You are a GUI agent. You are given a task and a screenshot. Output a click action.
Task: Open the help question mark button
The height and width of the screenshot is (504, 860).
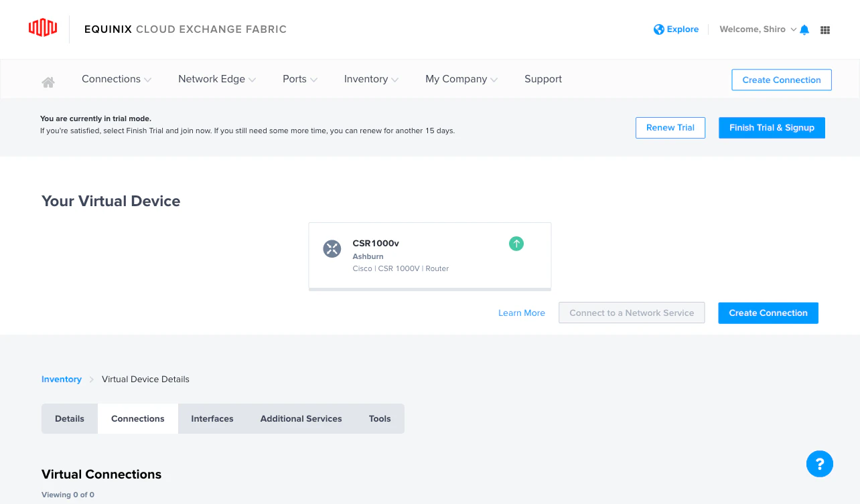tap(820, 463)
